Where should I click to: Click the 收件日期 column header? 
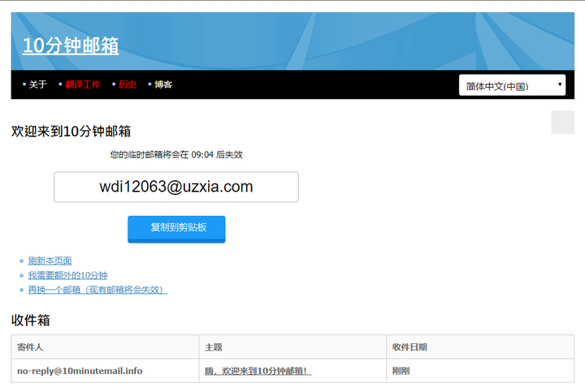pos(480,347)
